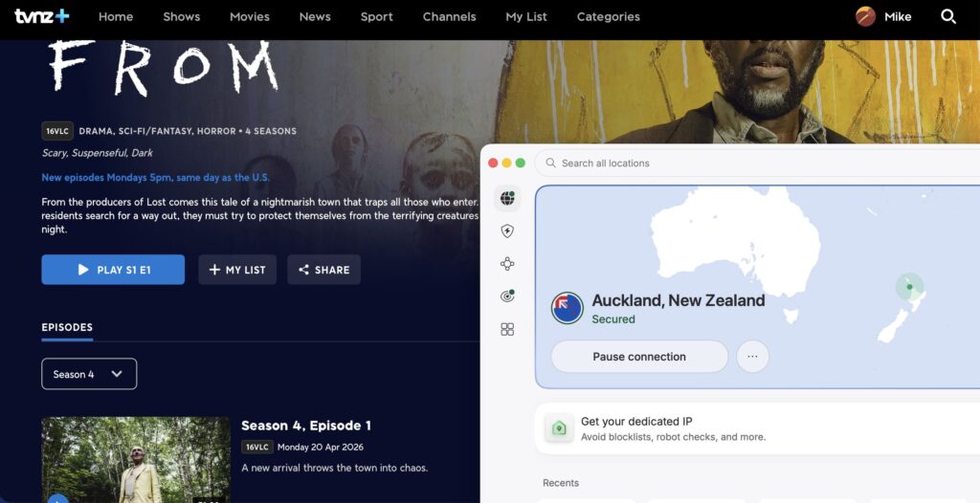Go to Home in TVNZ+ navigation
This screenshot has height=503, width=980.
pyautogui.click(x=116, y=17)
